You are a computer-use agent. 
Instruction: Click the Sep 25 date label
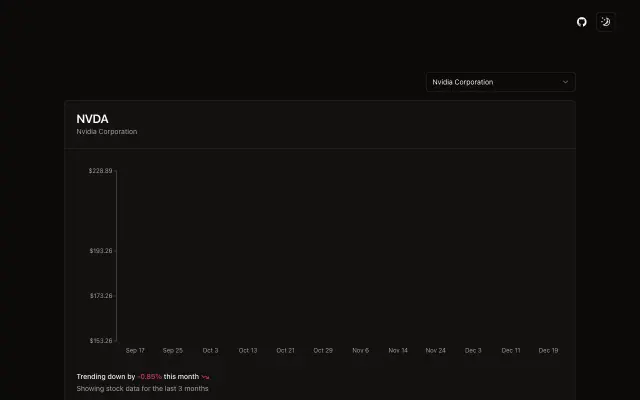[x=173, y=350]
